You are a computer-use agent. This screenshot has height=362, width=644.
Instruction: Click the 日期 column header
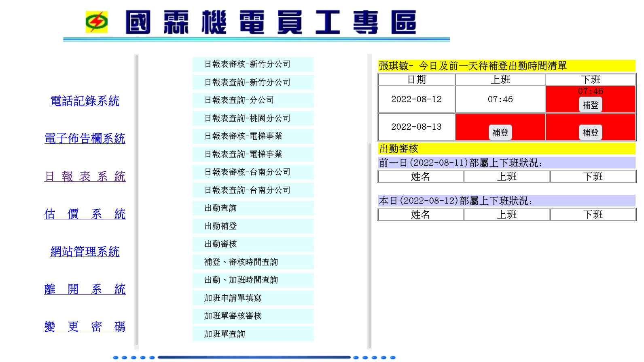coord(417,80)
